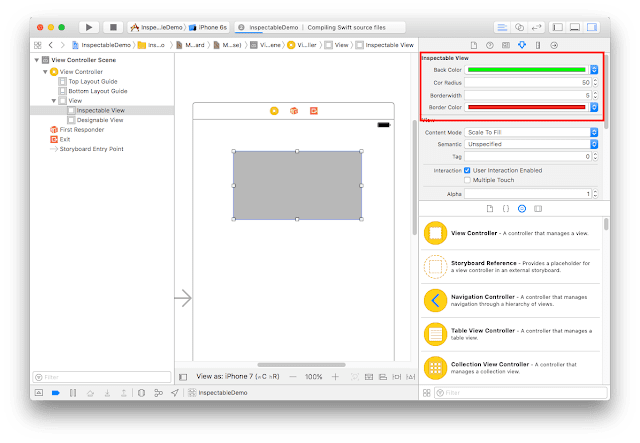
Task: Adjust the Tag stepper
Action: pyautogui.click(x=596, y=157)
